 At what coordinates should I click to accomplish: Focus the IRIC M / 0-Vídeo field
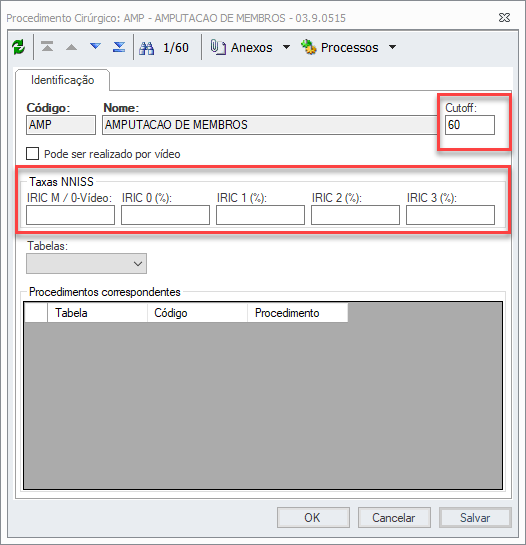coord(71,215)
